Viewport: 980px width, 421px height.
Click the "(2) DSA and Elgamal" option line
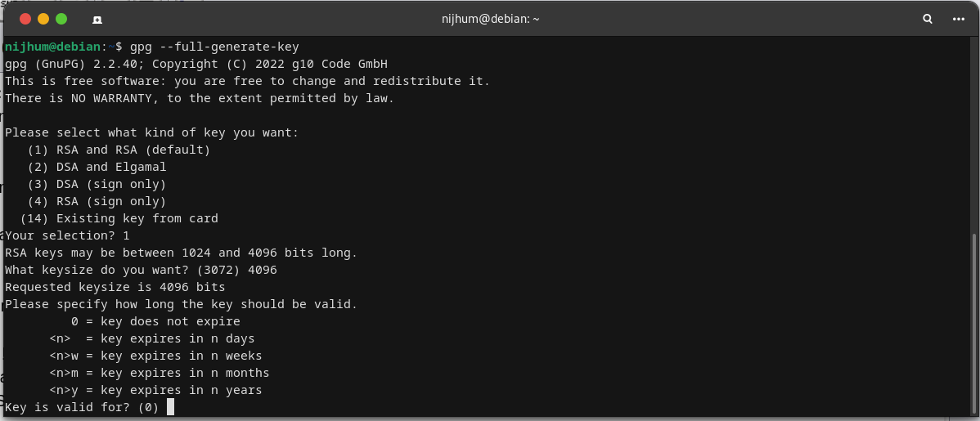pyautogui.click(x=97, y=167)
